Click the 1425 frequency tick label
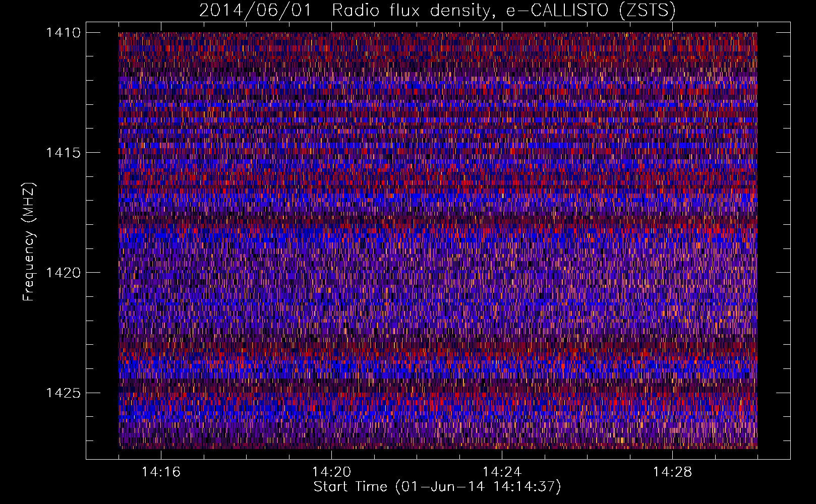The height and width of the screenshot is (504, 816). click(63, 393)
